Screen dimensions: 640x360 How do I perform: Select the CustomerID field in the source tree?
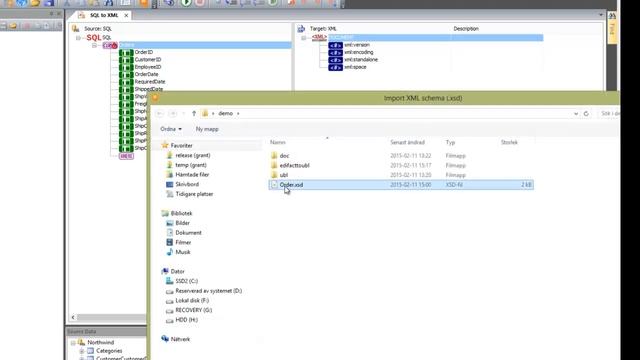coord(147,60)
